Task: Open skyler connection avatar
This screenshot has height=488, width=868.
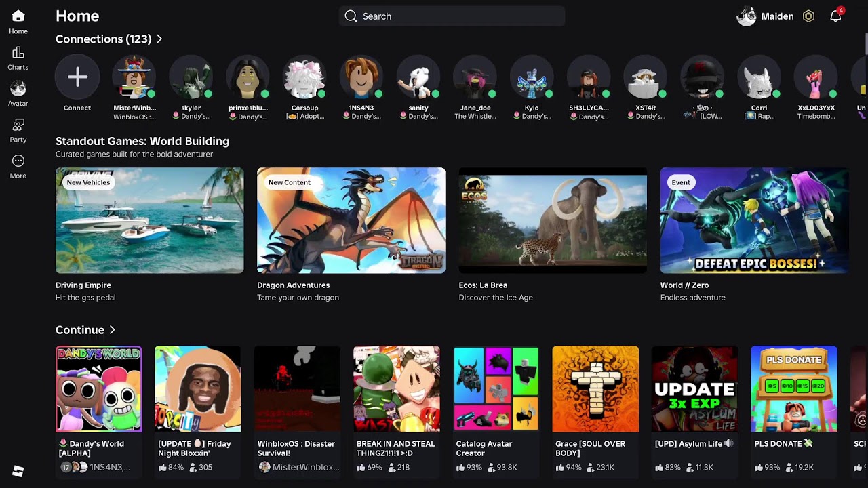Action: click(191, 77)
